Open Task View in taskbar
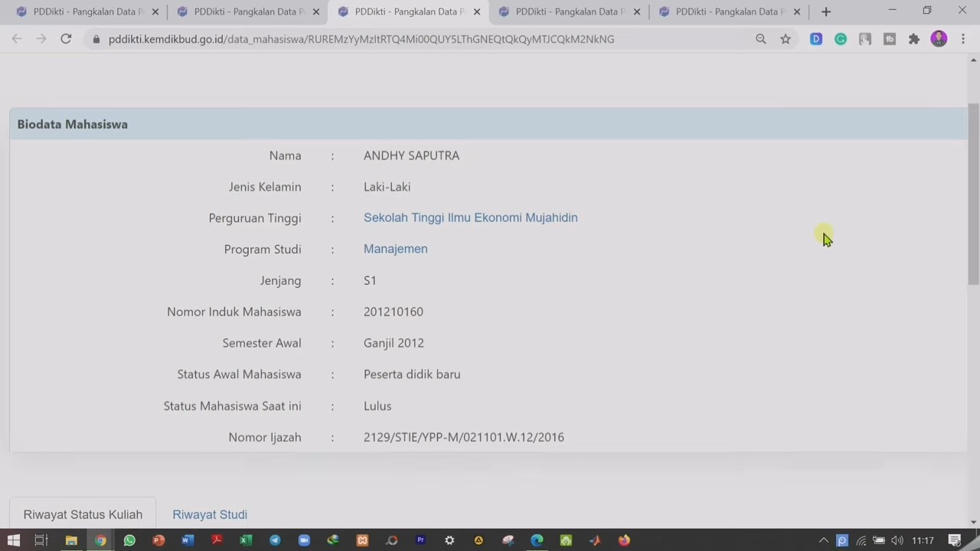980x551 pixels. point(41,540)
